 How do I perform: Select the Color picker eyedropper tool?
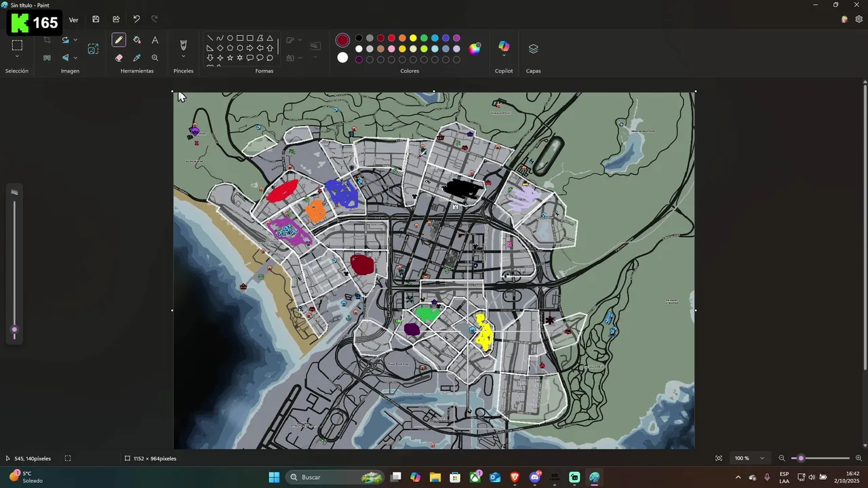pos(137,58)
